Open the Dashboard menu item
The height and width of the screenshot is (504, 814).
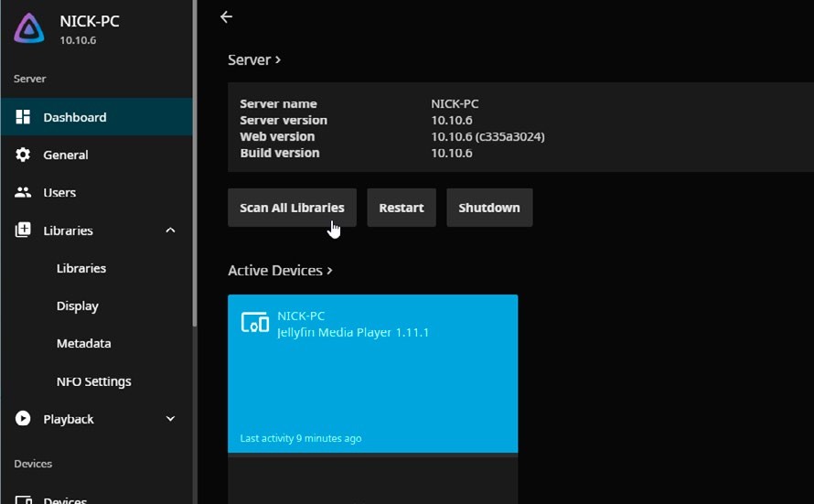point(97,117)
